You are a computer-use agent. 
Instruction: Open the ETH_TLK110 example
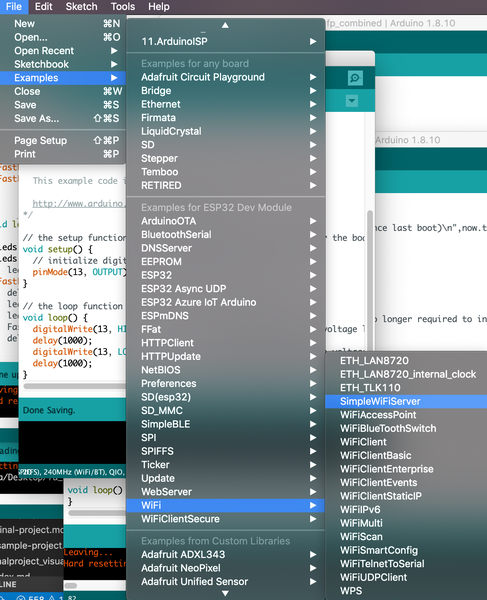tap(406, 388)
